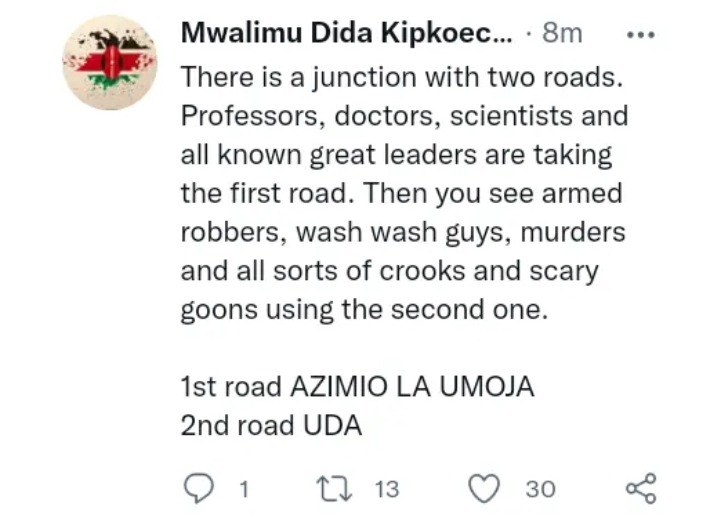Open the share icon for tweet
This screenshot has width=720, height=527.
click(x=641, y=488)
